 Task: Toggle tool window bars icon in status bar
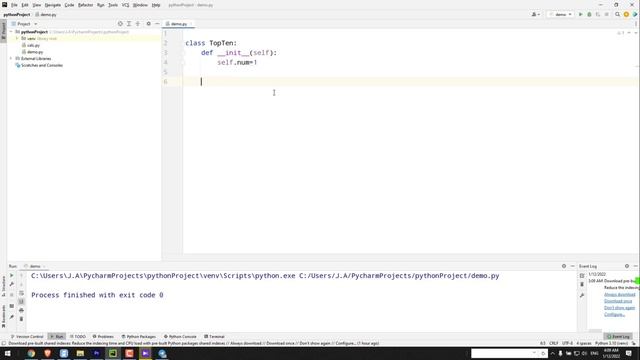tap(4, 343)
